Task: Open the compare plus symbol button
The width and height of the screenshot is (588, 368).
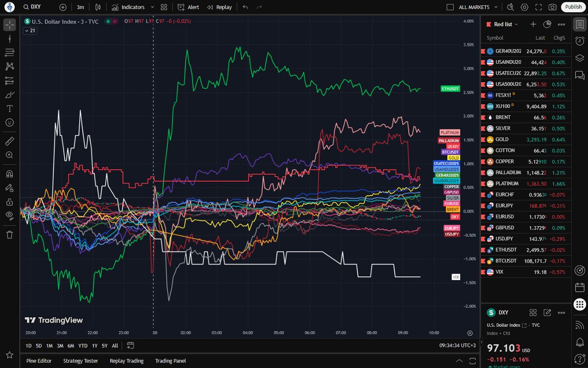Action: [63, 7]
